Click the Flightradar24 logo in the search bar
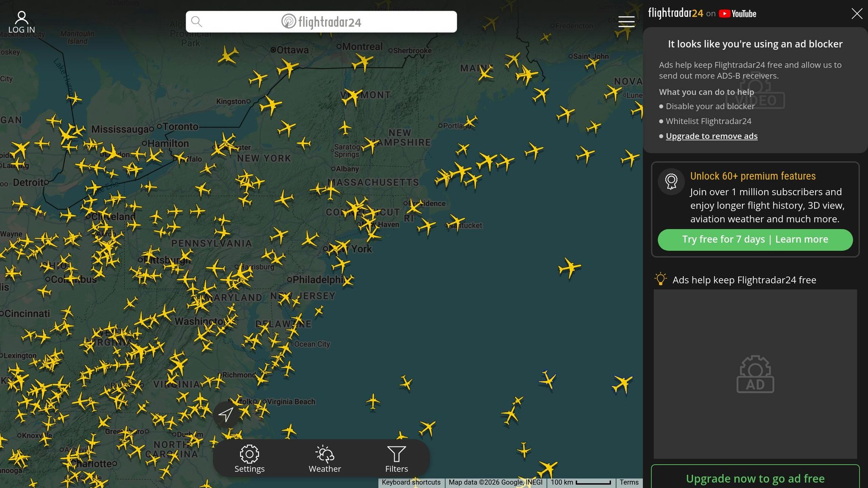This screenshot has width=868, height=488. 321,22
